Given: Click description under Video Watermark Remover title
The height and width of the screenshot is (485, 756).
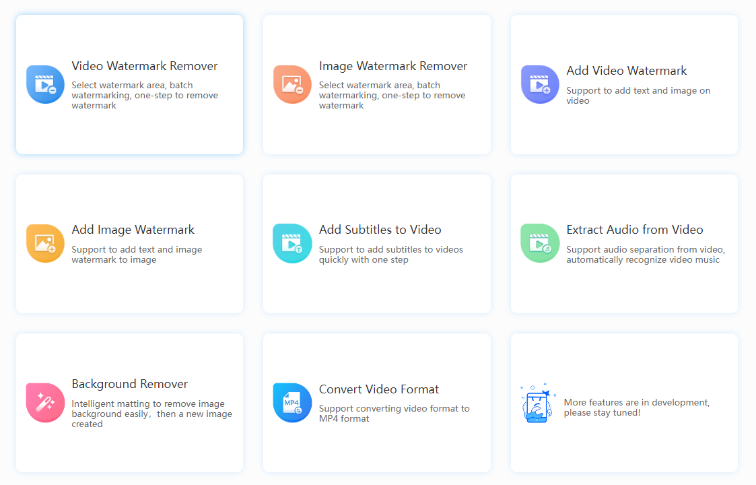Looking at the screenshot, I should [x=145, y=95].
